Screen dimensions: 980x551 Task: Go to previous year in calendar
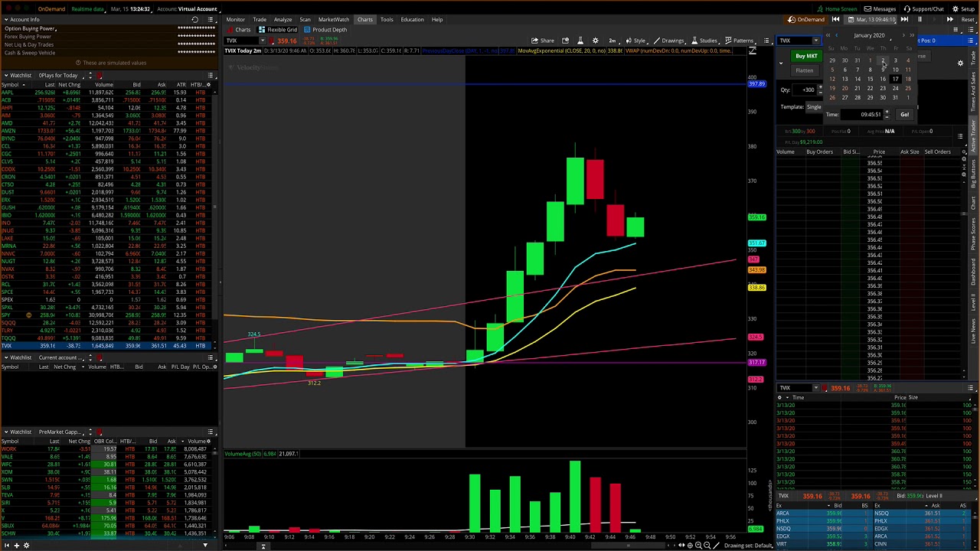click(828, 35)
